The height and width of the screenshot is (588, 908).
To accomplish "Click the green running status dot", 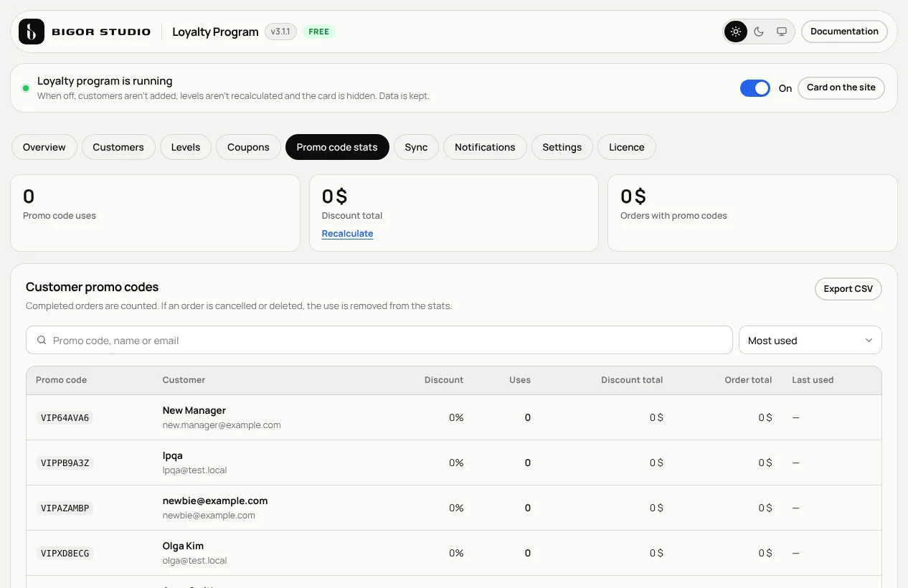I will click(x=26, y=88).
